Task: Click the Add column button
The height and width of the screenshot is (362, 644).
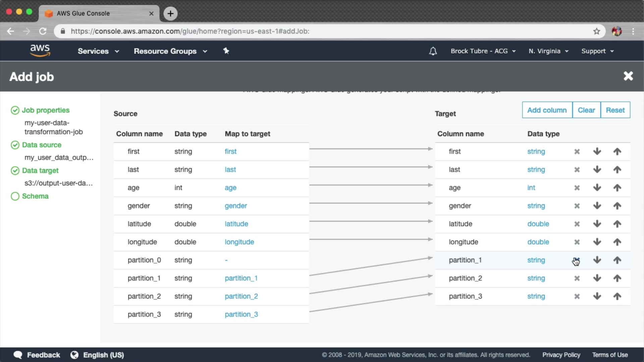Action: coord(547,110)
